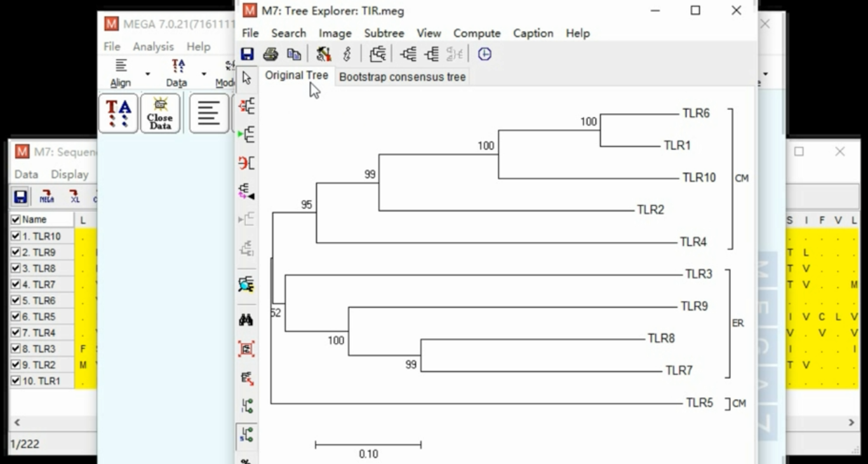The width and height of the screenshot is (868, 464).
Task: Expand the Align dropdown arrow
Action: (148, 74)
